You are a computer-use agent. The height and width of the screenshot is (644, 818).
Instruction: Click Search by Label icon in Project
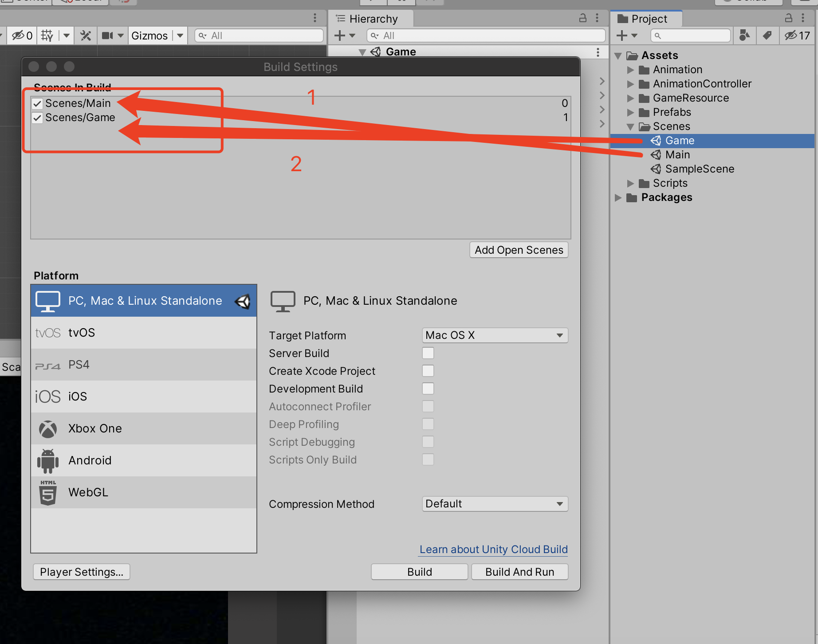(x=767, y=35)
